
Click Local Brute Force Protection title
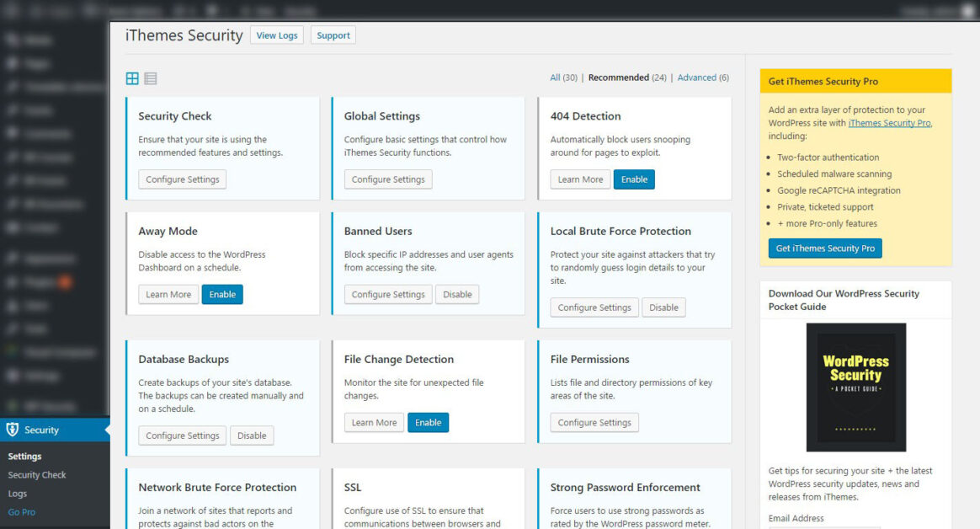point(620,232)
